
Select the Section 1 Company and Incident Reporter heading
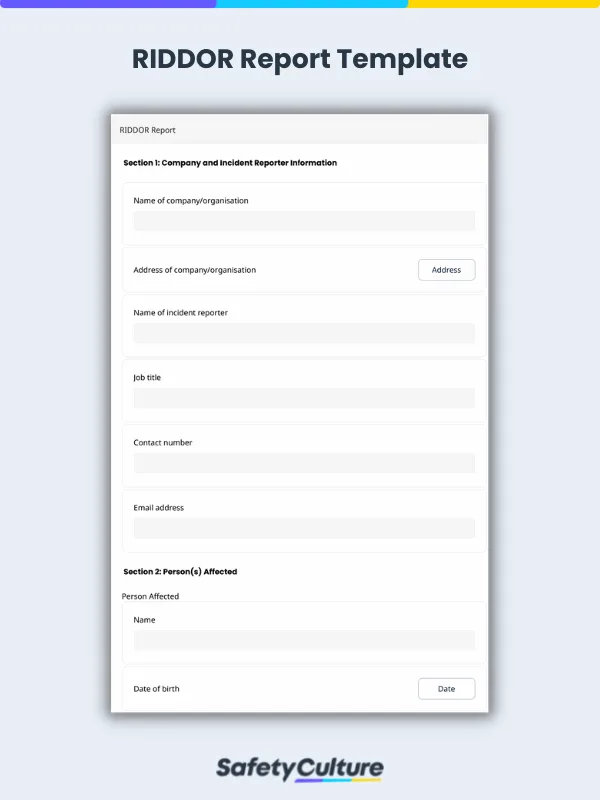click(230, 163)
